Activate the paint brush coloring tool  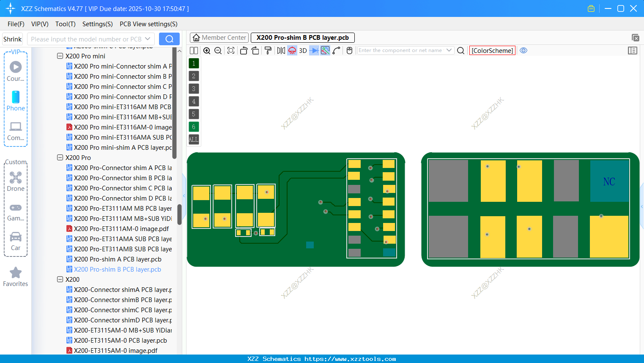pyautogui.click(x=268, y=50)
